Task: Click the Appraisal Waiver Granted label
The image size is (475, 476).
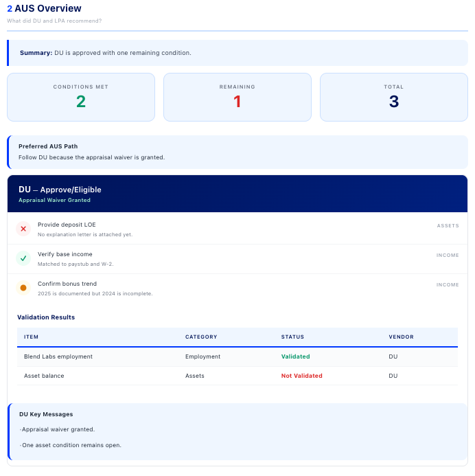Action: click(54, 201)
